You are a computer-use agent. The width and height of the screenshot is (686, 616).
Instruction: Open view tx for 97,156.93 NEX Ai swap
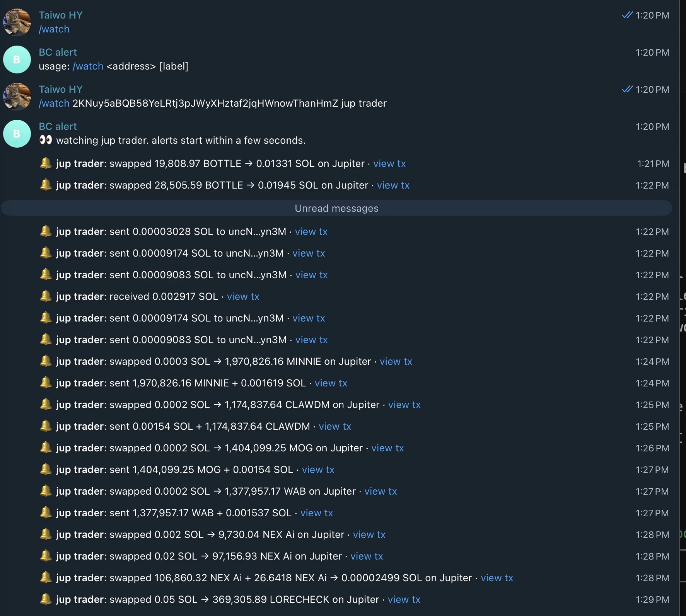(367, 556)
